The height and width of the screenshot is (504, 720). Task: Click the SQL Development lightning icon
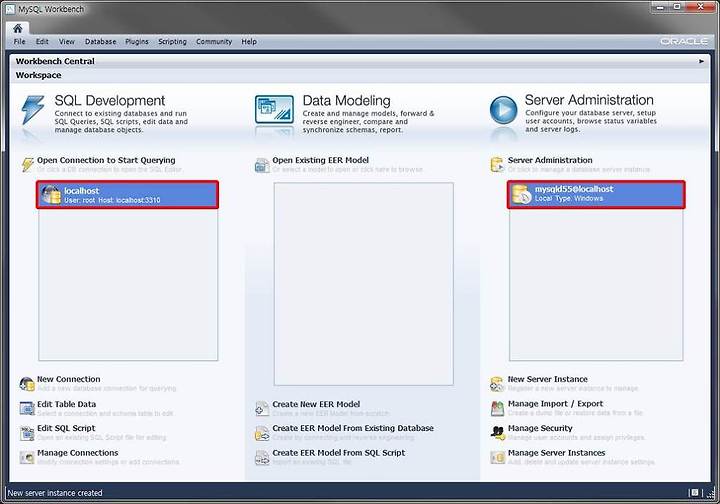[x=33, y=110]
